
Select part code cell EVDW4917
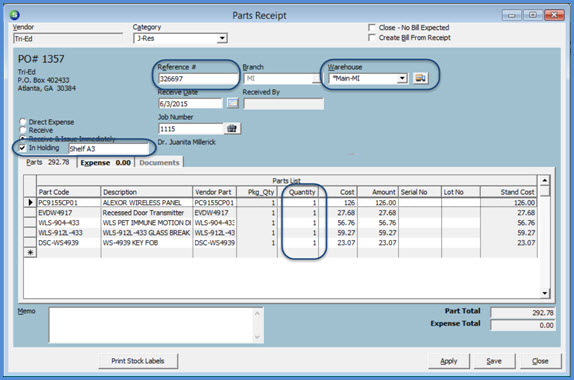[x=68, y=213]
